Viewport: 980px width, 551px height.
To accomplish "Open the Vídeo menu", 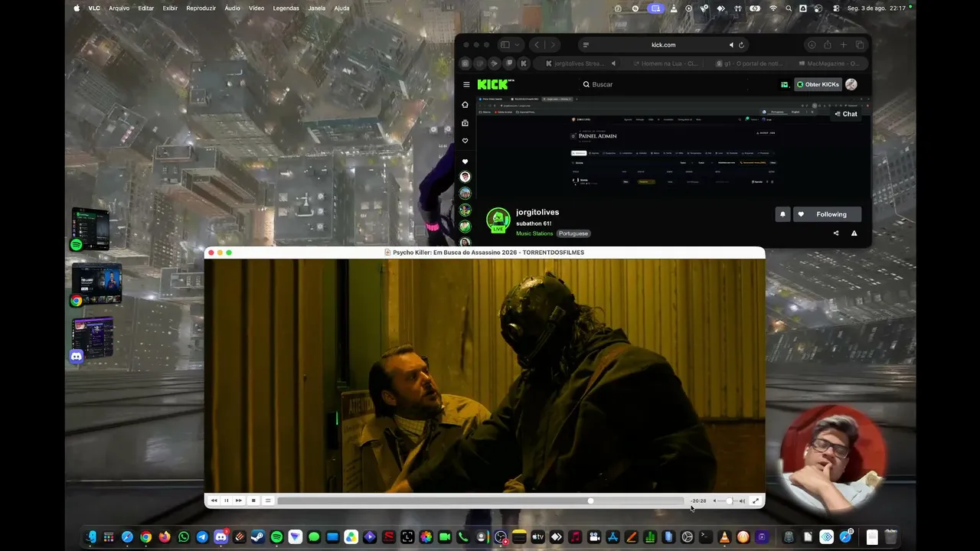I will point(256,8).
